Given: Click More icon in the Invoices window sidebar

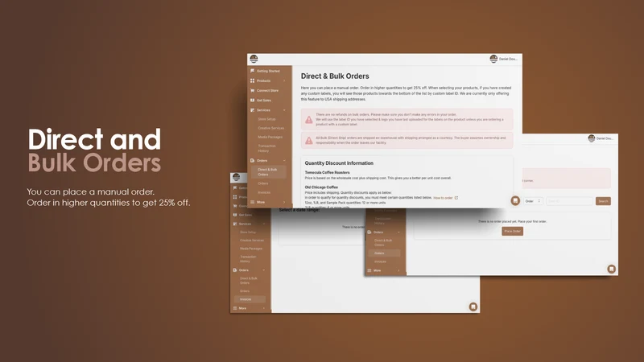Looking at the screenshot, I should coord(235,308).
